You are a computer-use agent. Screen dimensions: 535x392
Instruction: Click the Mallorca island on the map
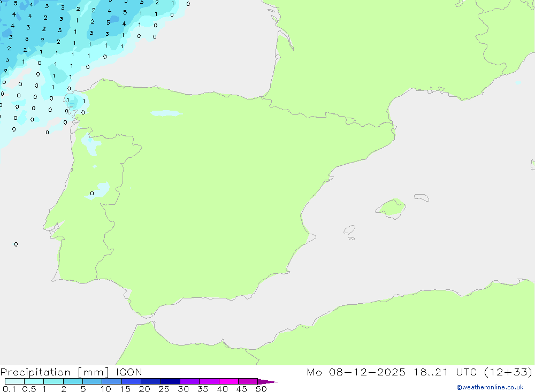[x=391, y=209]
